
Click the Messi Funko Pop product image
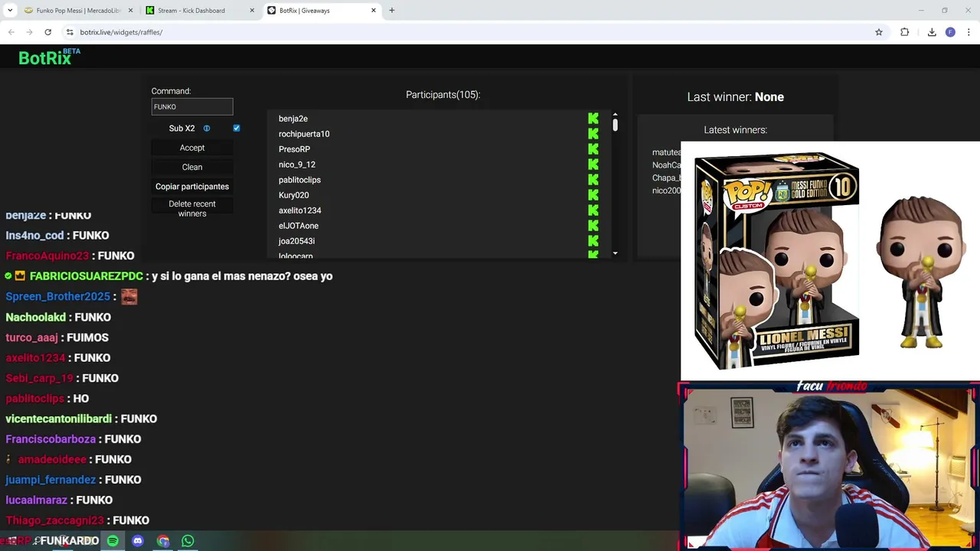pyautogui.click(x=830, y=261)
